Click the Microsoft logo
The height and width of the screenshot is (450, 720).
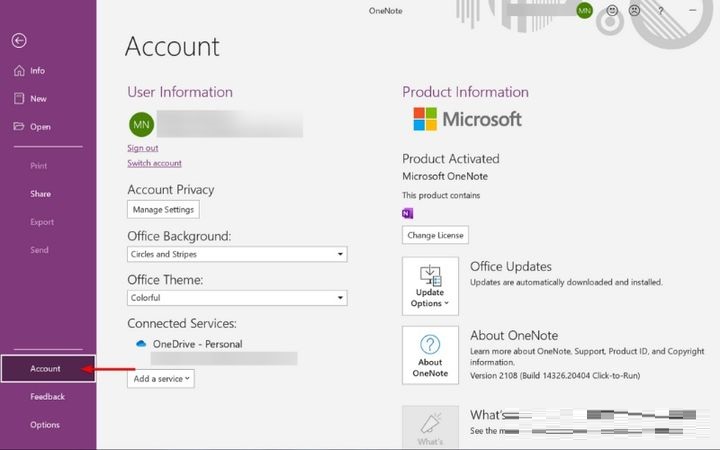coord(467,119)
